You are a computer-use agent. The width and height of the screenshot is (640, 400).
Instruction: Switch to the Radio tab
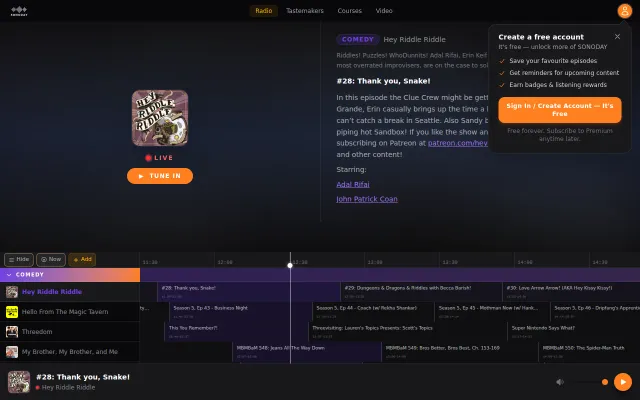[264, 11]
